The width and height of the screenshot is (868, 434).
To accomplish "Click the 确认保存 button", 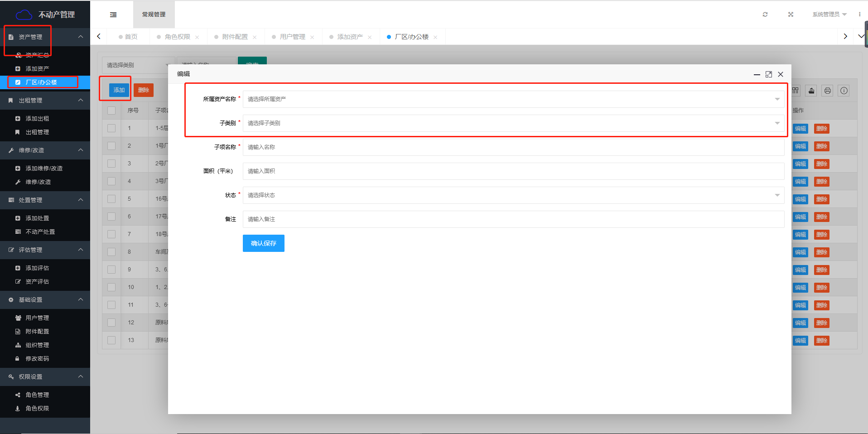I will 264,243.
